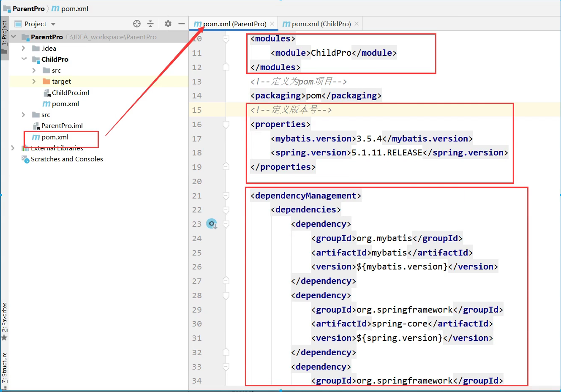Click the ParentPro src folder row

pyautogui.click(x=99, y=114)
